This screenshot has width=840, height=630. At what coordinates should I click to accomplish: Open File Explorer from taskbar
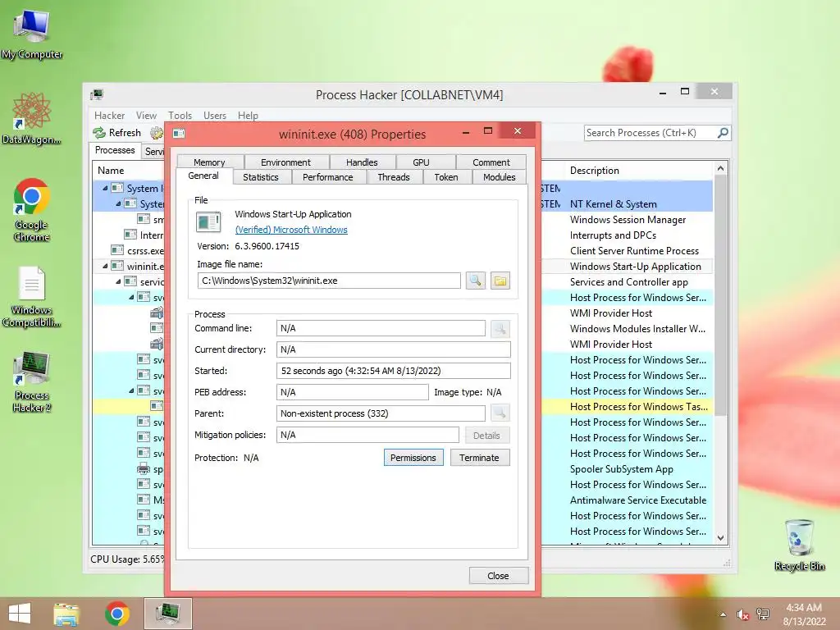pyautogui.click(x=66, y=614)
